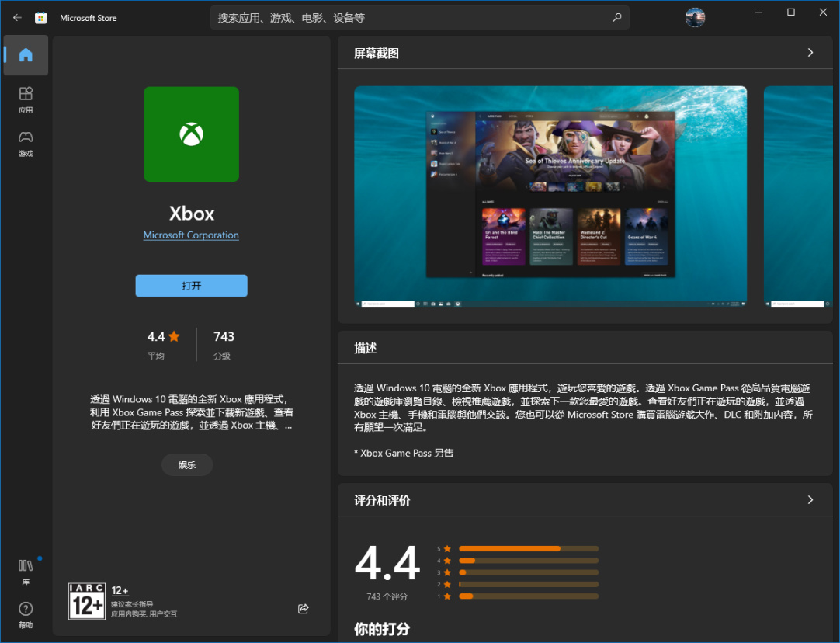
Task: Open the second partially visible screenshot
Action: [798, 196]
